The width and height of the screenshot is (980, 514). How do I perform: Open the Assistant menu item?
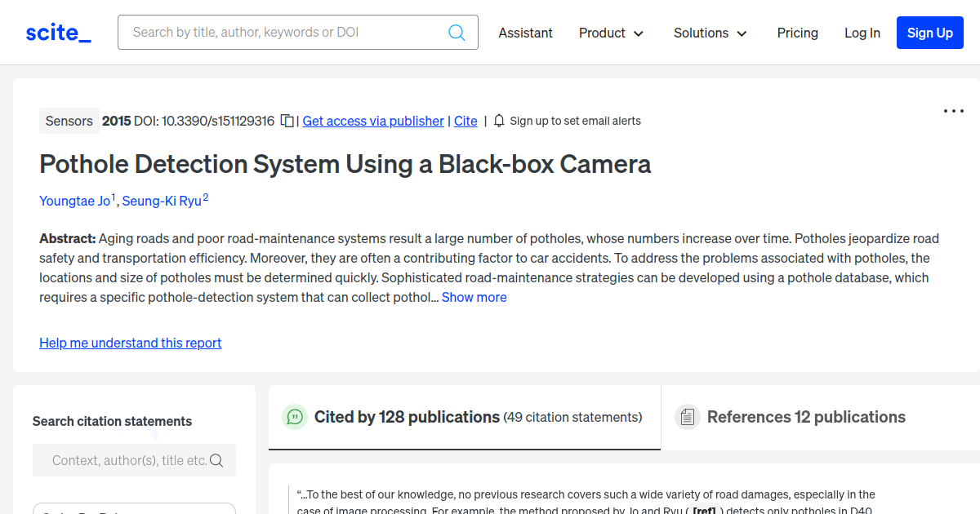tap(525, 33)
